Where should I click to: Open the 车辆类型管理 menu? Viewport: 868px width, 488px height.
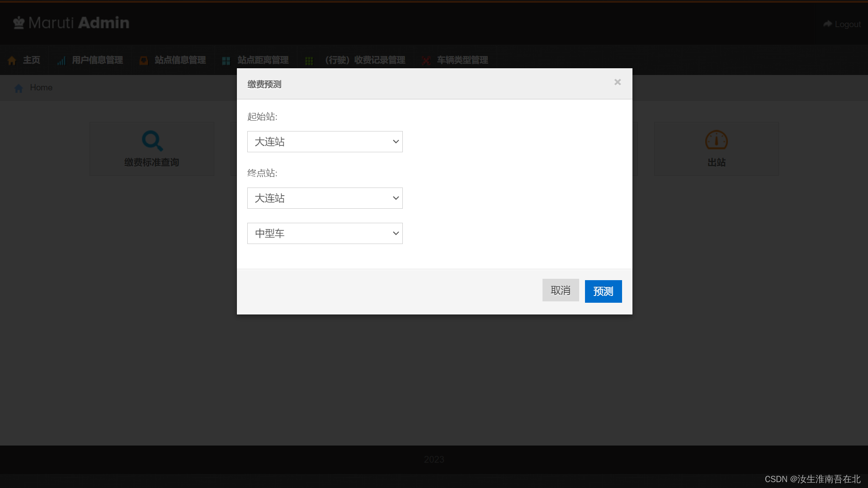coord(455,60)
